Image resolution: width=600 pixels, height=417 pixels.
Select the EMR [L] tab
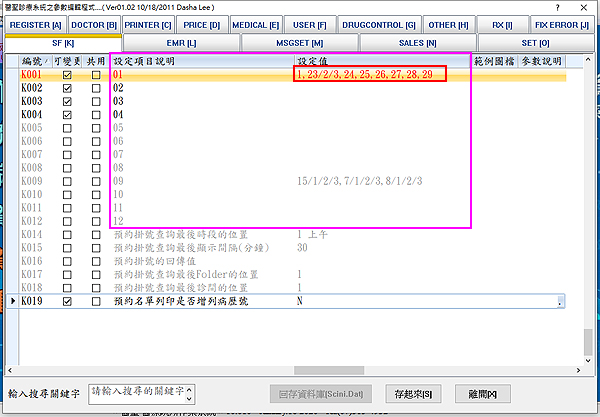point(180,42)
